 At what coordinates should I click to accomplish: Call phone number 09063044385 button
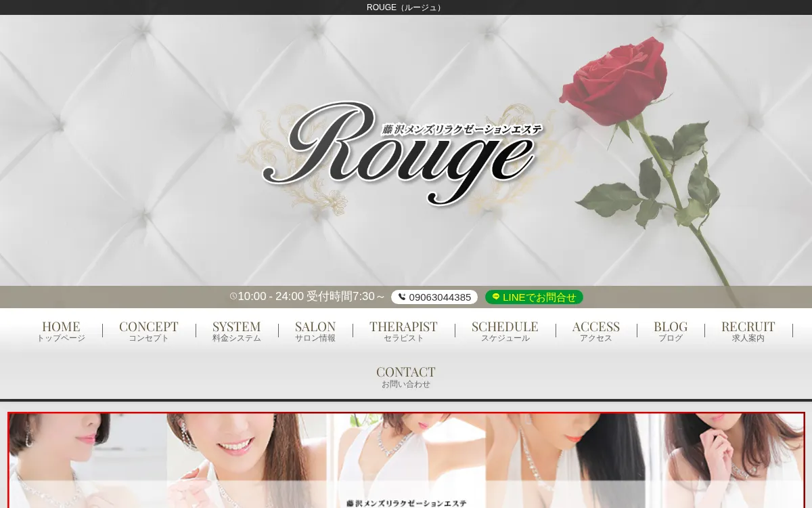point(434,297)
